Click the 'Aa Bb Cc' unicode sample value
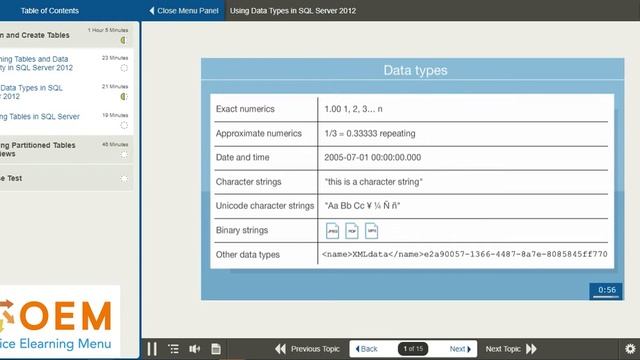This screenshot has width=640, height=360. [362, 206]
